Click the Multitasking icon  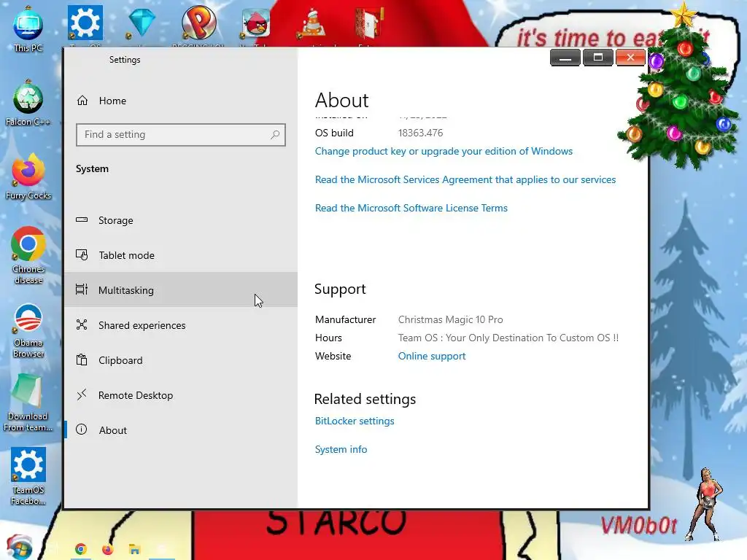pos(82,289)
